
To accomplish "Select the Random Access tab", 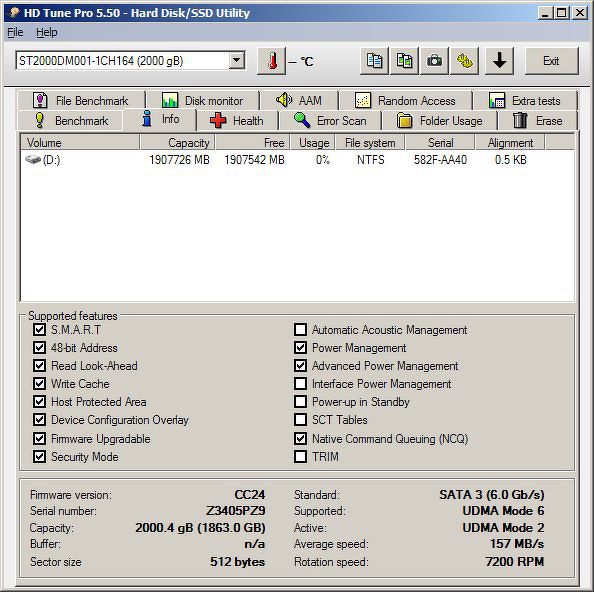I will [x=405, y=100].
